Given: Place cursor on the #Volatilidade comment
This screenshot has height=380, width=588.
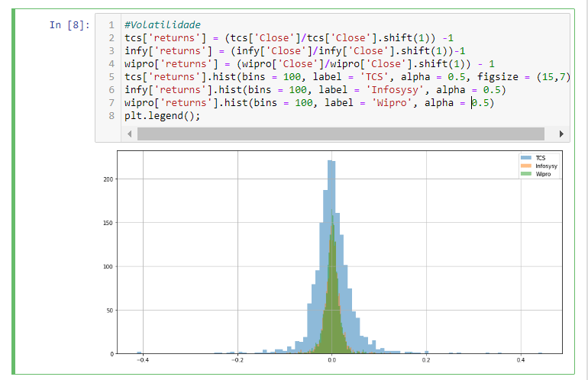Looking at the screenshot, I should tap(162, 25).
